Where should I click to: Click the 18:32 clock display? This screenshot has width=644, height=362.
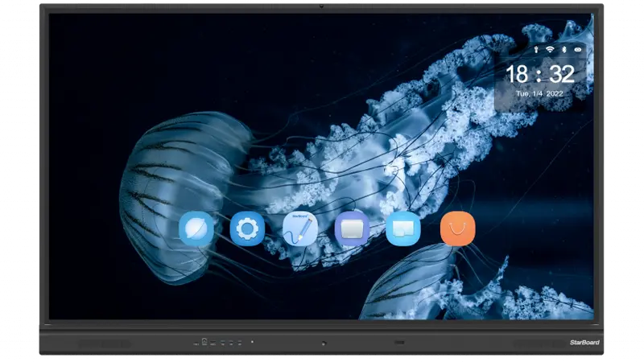pos(539,74)
